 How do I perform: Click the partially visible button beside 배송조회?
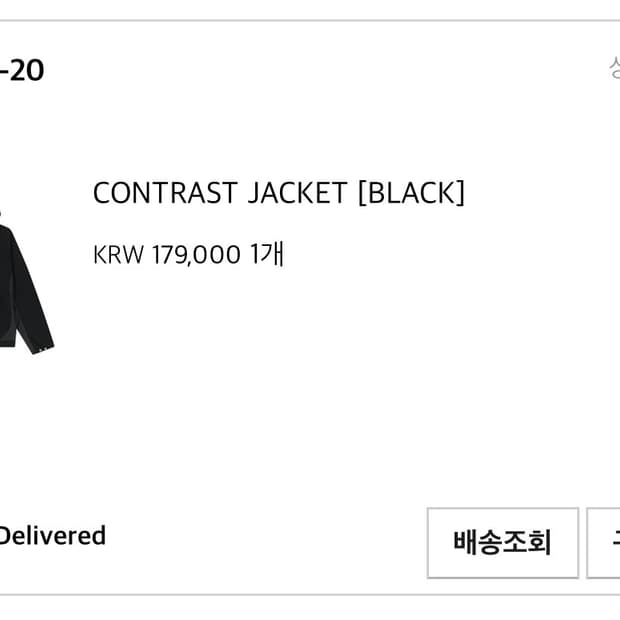click(603, 542)
